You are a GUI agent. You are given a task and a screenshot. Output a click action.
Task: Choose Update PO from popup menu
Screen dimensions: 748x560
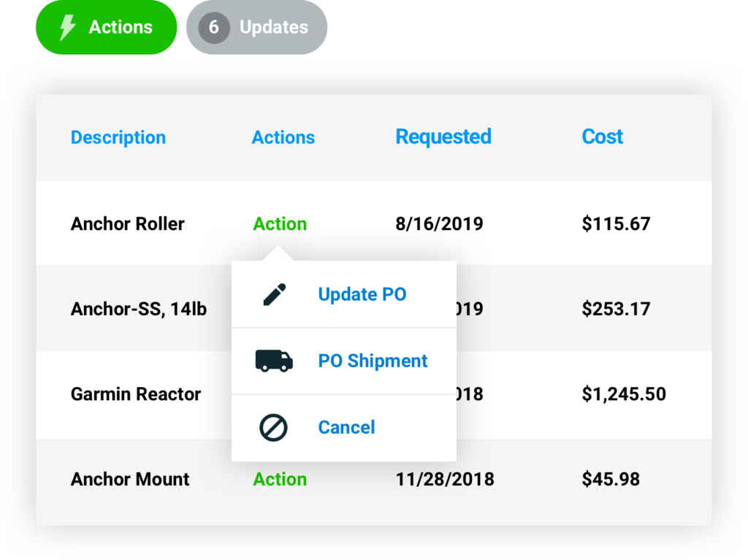pyautogui.click(x=362, y=295)
